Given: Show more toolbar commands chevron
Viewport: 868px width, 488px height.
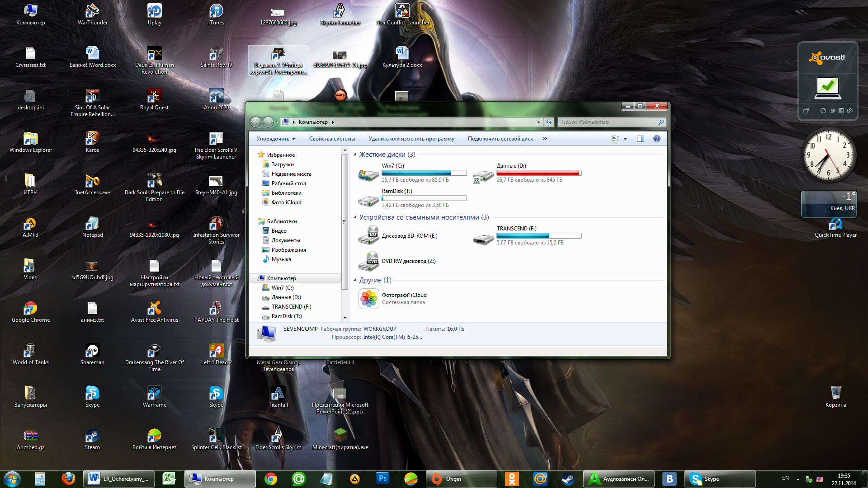Looking at the screenshot, I should (x=545, y=139).
